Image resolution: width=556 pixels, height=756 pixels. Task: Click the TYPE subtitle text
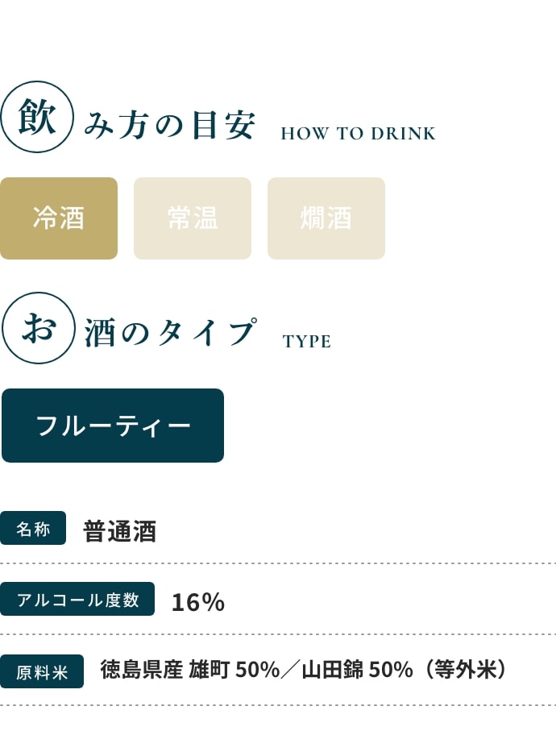tap(307, 342)
